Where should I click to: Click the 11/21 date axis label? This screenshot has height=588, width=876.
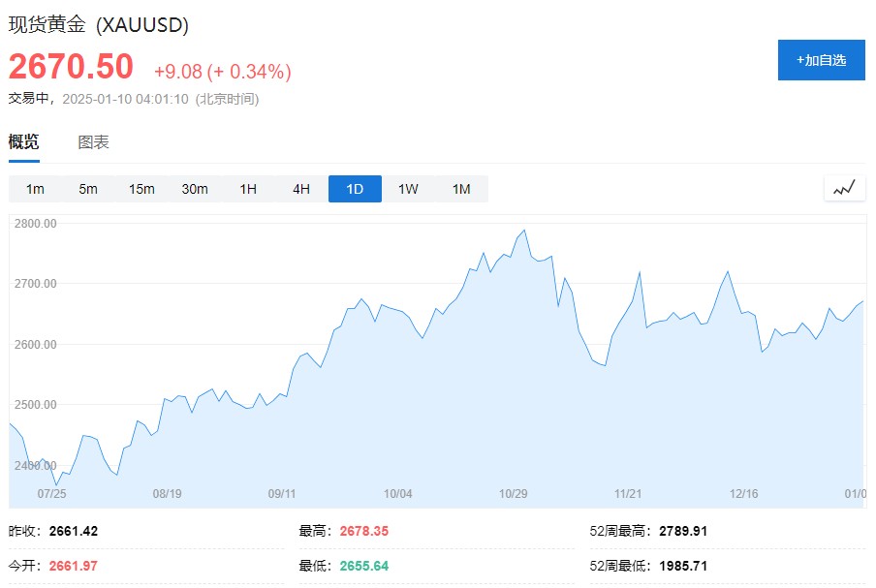[628, 493]
